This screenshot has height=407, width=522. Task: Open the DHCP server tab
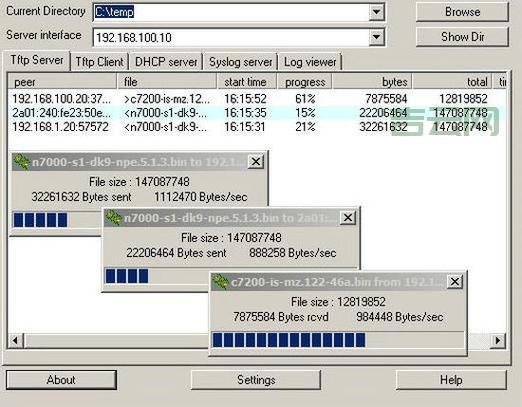[x=166, y=62]
